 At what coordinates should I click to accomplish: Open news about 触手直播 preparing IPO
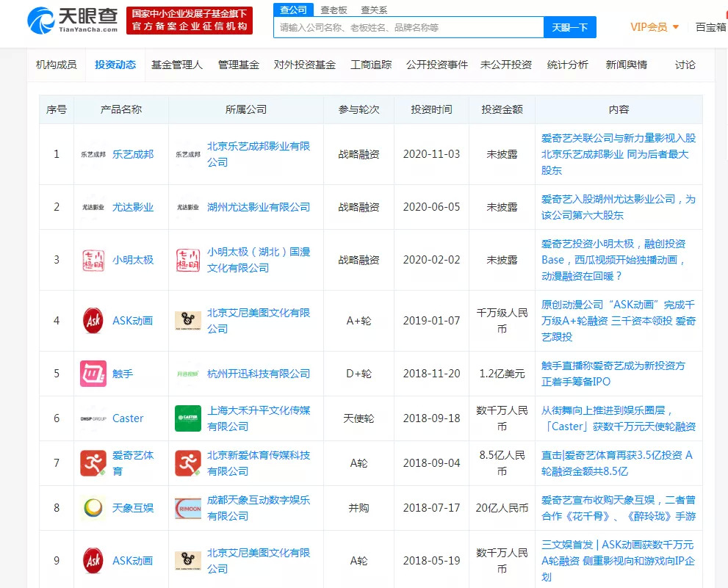click(613, 374)
